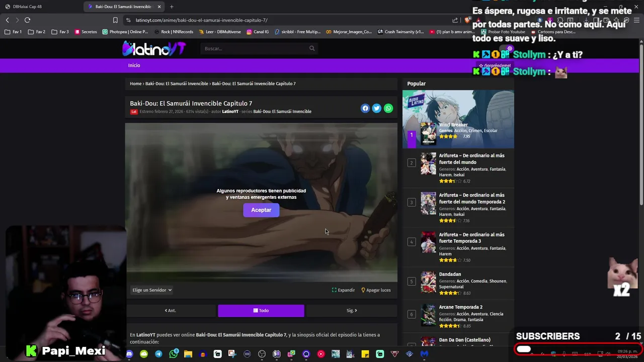The width and height of the screenshot is (644, 362).
Task: Open File Explorer from the taskbar
Action: click(x=188, y=354)
